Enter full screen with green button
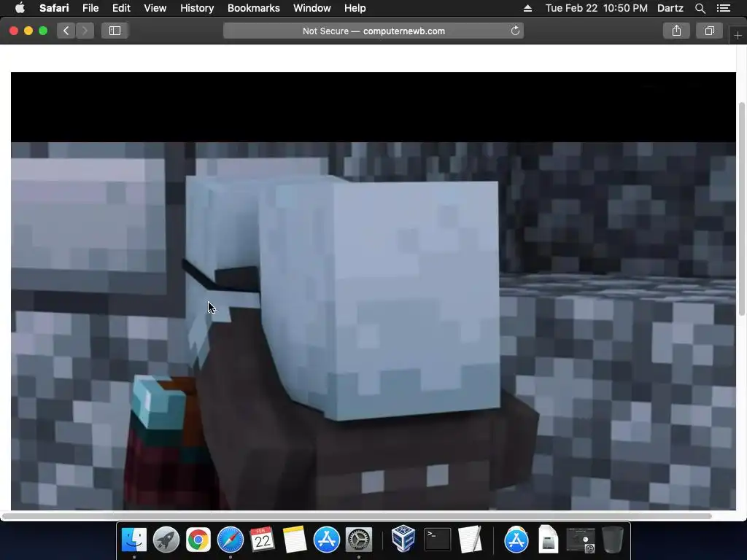747x560 pixels. pos(43,31)
